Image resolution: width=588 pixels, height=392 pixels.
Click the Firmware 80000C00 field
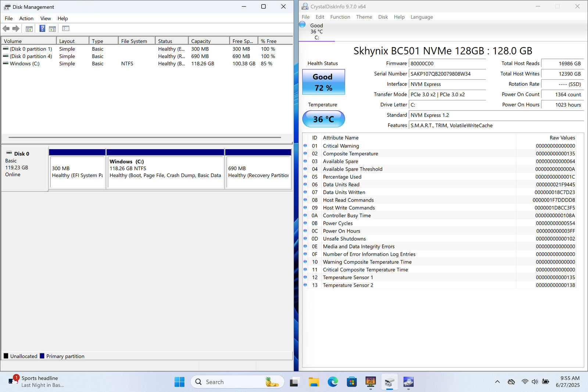(x=447, y=64)
